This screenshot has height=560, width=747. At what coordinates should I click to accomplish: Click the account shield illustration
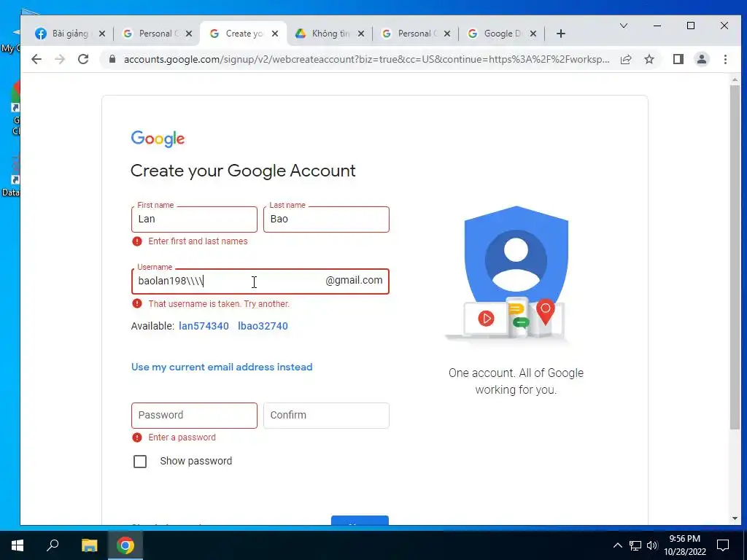click(516, 274)
